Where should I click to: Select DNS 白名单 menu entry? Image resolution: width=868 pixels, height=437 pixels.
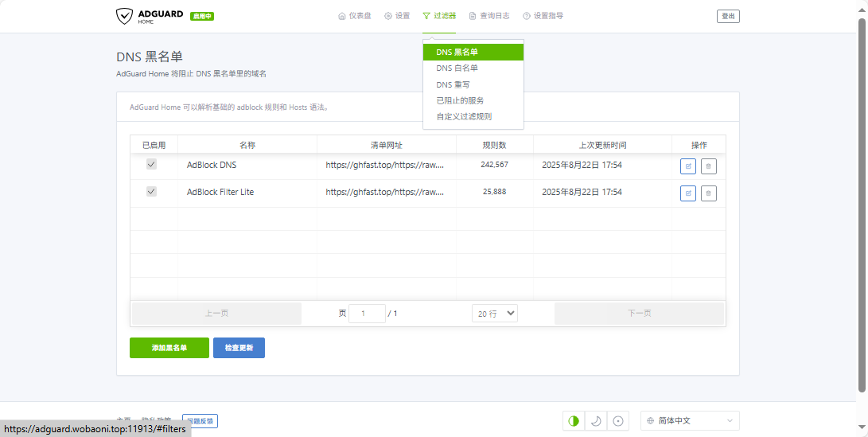(x=473, y=68)
